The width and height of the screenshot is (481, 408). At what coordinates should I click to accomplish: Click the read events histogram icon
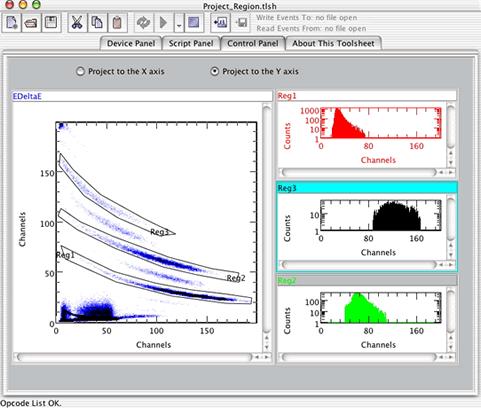[x=220, y=23]
